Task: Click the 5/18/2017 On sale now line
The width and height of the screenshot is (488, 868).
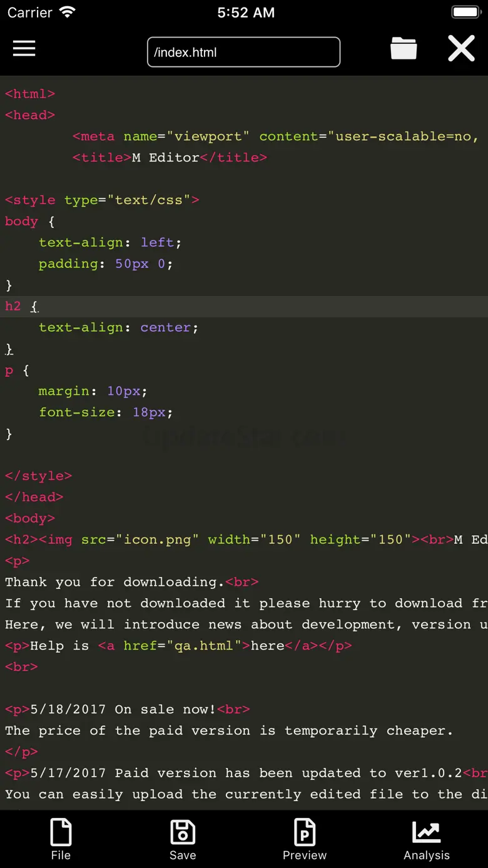Action: [x=128, y=710]
